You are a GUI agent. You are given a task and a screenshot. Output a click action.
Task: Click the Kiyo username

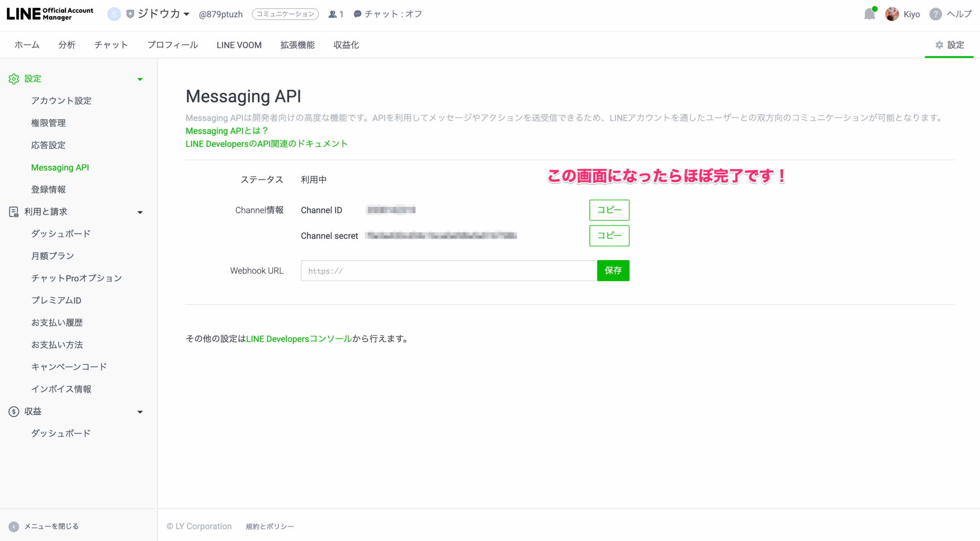[911, 14]
